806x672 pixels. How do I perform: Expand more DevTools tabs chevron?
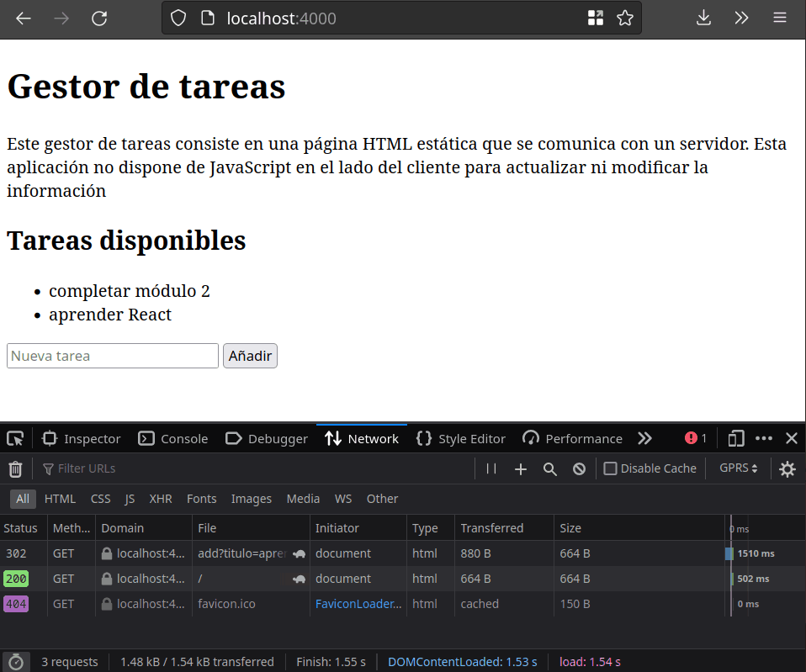(x=644, y=438)
